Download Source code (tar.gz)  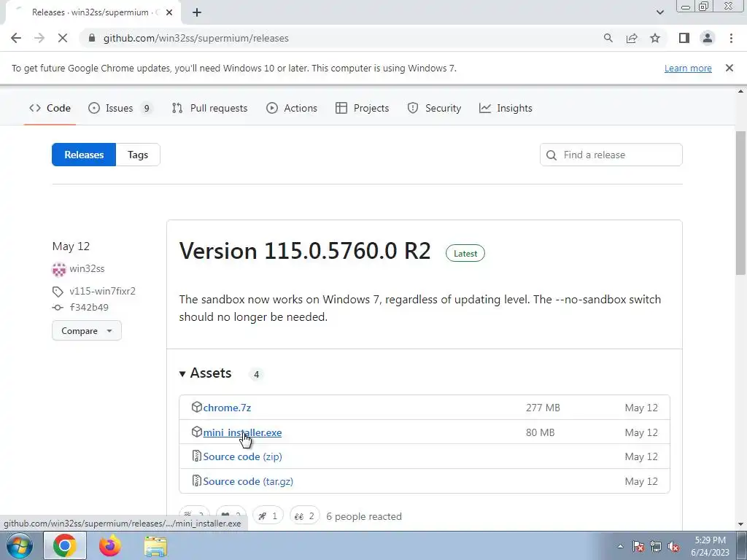[x=248, y=481]
